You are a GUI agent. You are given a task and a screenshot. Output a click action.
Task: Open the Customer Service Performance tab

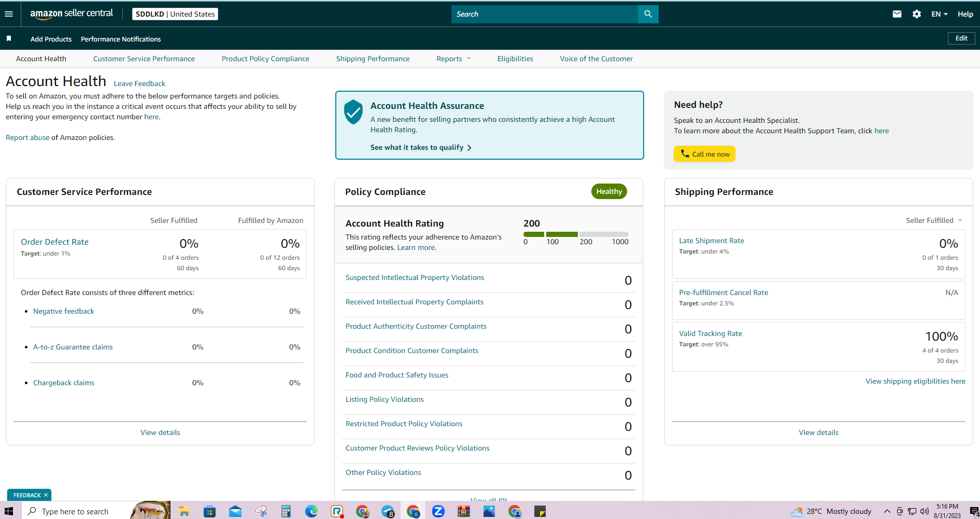(144, 59)
